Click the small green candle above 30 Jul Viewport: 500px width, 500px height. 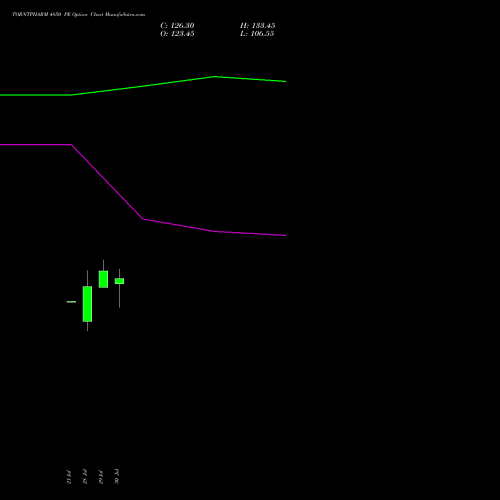(x=119, y=281)
